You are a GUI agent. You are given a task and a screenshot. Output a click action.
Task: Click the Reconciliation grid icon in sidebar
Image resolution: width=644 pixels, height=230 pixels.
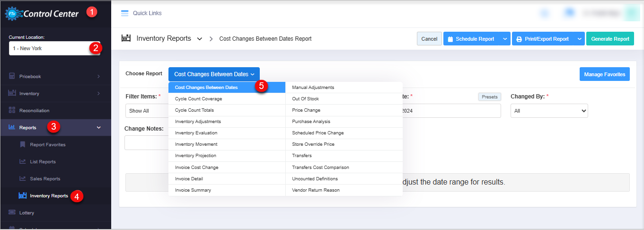coord(12,110)
